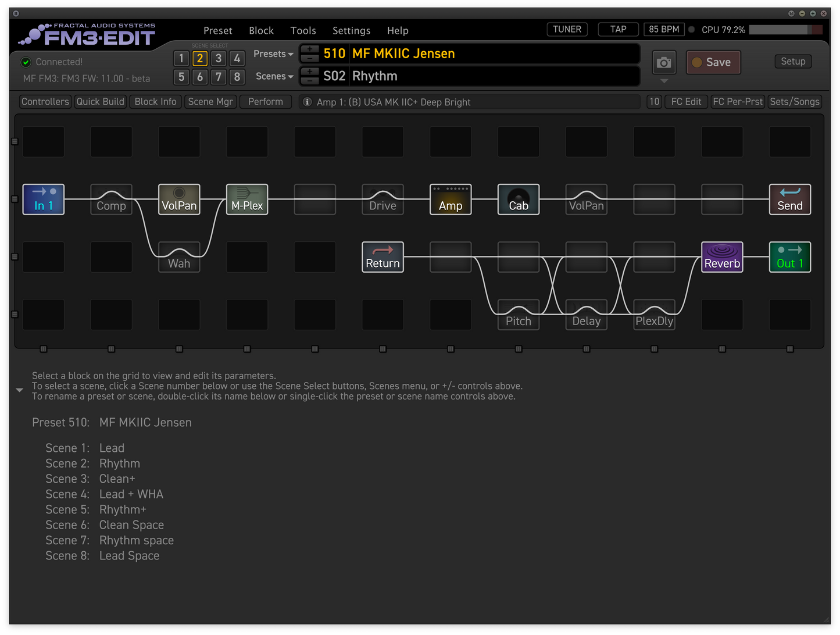Screen dimensions: 840x635
Task: Select the M-Plex block
Action: pos(247,199)
